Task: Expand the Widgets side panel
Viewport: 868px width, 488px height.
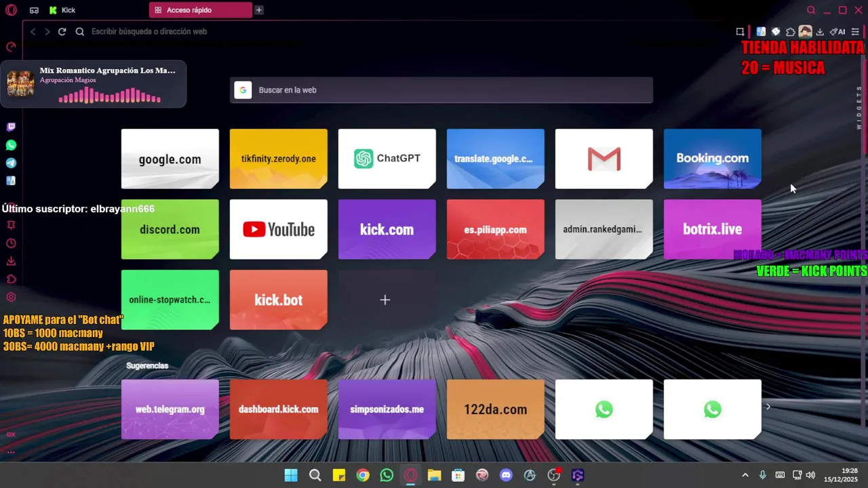Action: [859, 108]
